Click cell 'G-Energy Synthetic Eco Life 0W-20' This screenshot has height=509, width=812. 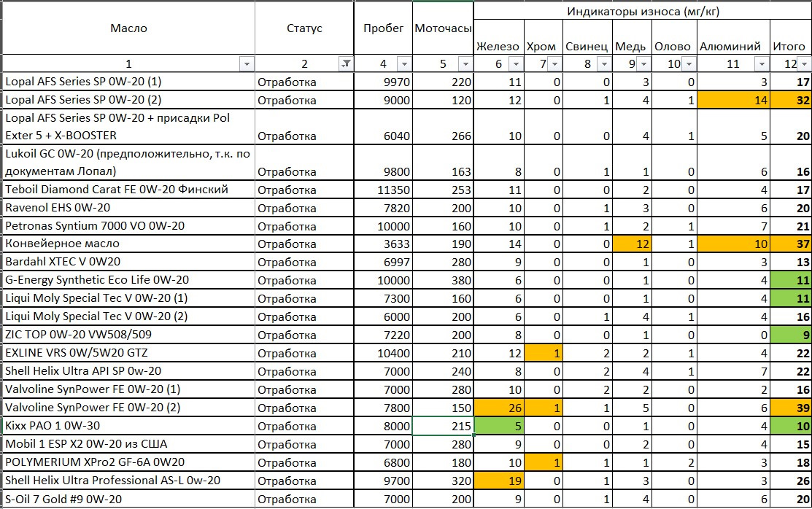coord(128,279)
